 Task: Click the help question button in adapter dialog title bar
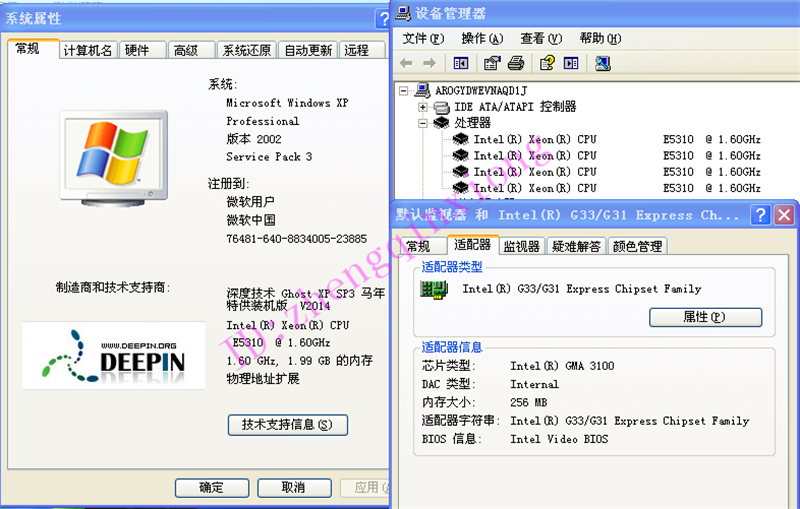(760, 215)
